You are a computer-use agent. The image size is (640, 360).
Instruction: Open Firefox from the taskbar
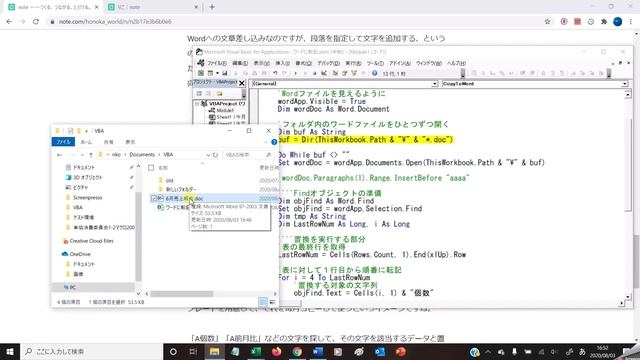point(276,351)
